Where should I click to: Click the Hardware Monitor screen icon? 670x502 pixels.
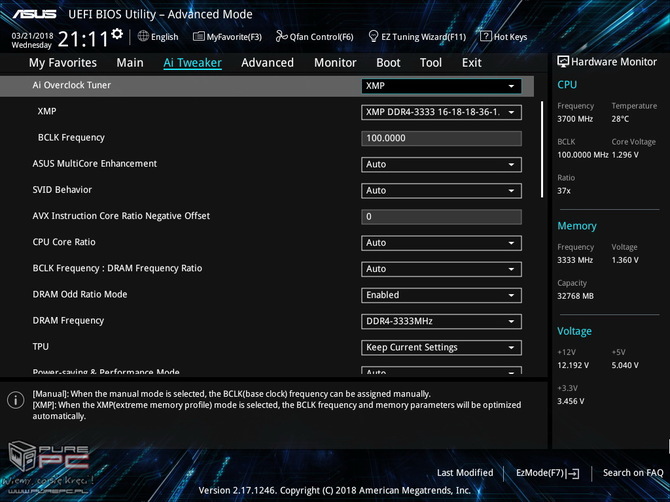tap(563, 62)
